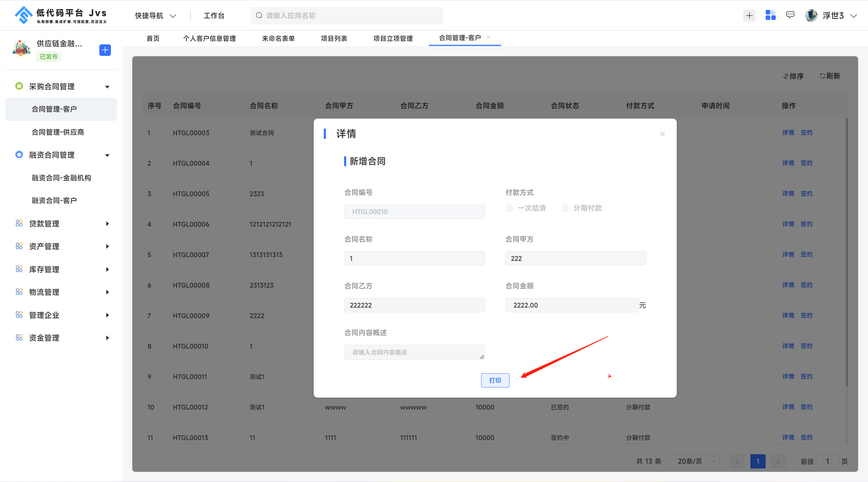Image resolution: width=868 pixels, height=482 pixels.
Task: Select the 一次结清 radio option
Action: (509, 208)
